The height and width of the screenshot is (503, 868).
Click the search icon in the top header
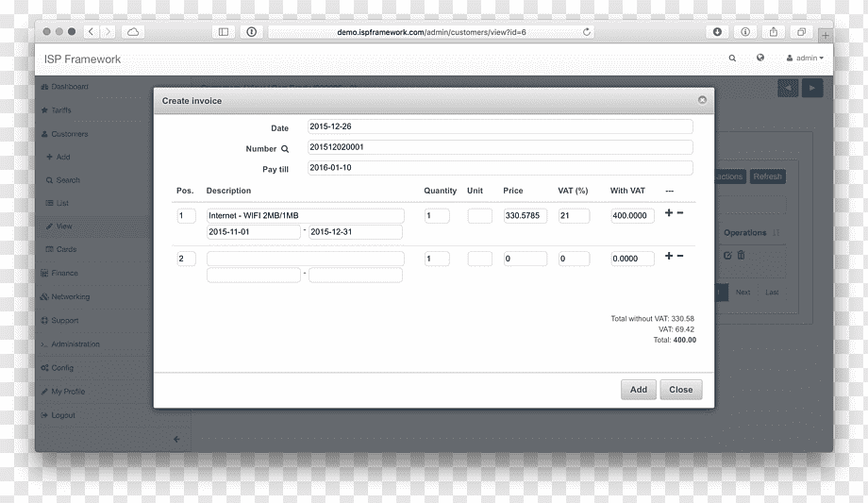[x=732, y=59]
